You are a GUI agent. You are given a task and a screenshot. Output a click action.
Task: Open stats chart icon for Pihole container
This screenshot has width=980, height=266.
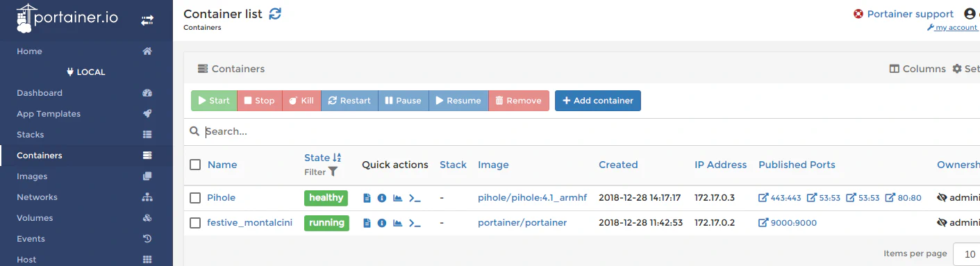397,198
